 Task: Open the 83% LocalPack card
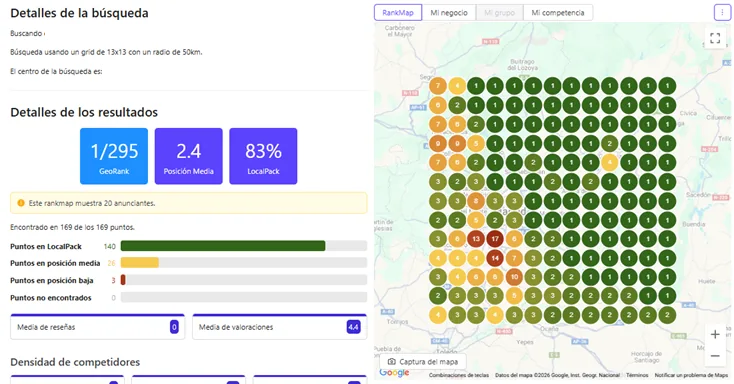coord(263,156)
